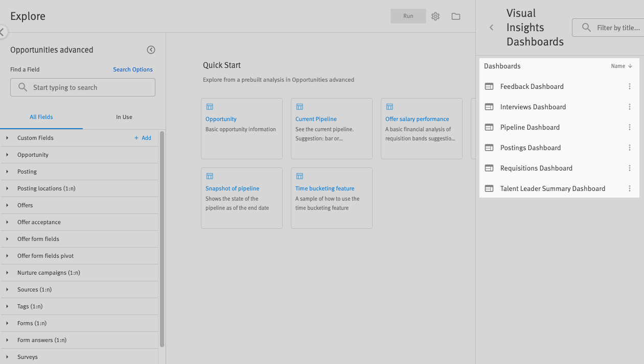
Task: Click the chart icon on the Current Pipeline card
Action: point(300,107)
